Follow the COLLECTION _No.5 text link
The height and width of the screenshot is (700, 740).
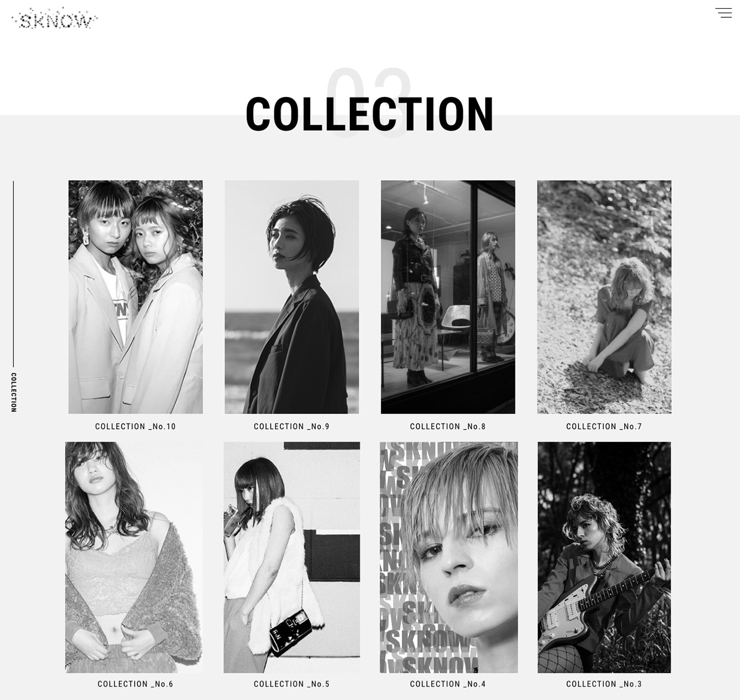click(x=292, y=684)
